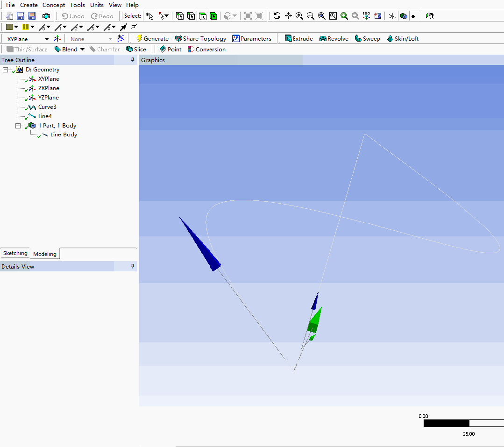Click the Slice tool
Viewport: 504px width, 447px height.
tap(136, 49)
